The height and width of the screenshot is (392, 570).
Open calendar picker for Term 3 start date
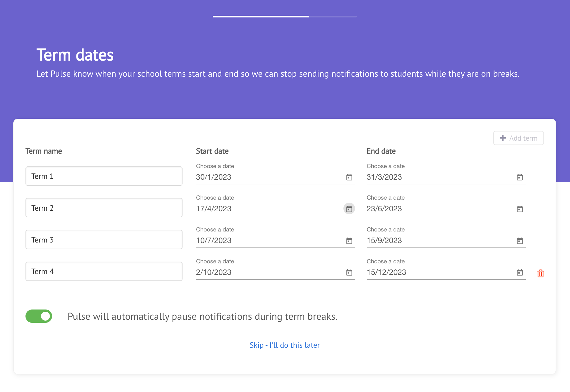[349, 241]
